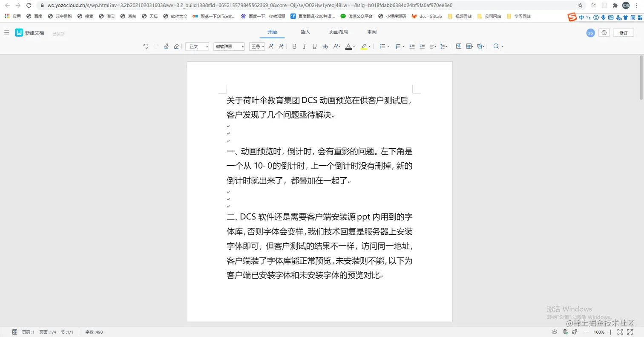The width and height of the screenshot is (644, 337).
Task: Click the globe language icon in status bar
Action: [566, 332]
